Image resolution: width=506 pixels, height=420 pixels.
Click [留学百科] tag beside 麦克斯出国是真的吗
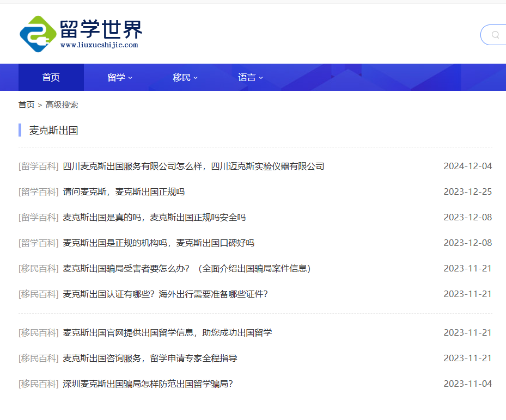point(39,218)
